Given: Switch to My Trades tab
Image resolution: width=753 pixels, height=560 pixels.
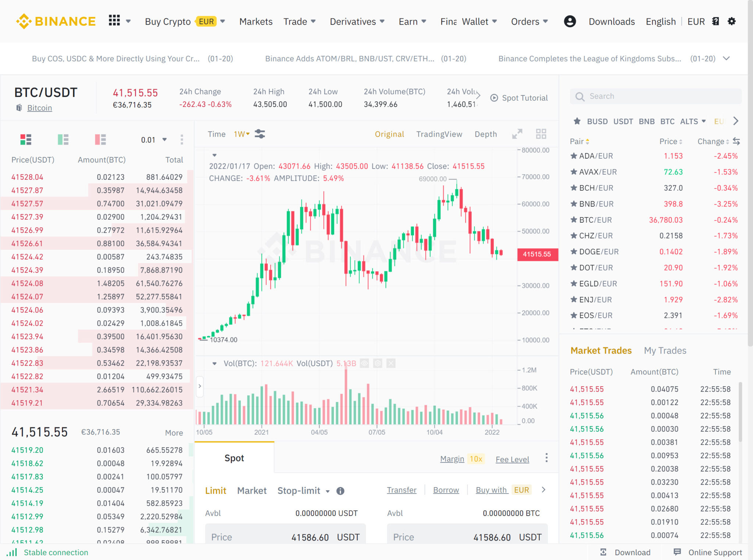Looking at the screenshot, I should pyautogui.click(x=665, y=351).
